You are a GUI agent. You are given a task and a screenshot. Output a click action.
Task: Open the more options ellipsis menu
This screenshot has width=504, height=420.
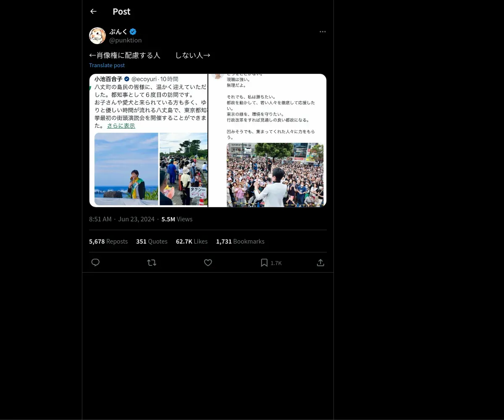pyautogui.click(x=323, y=31)
